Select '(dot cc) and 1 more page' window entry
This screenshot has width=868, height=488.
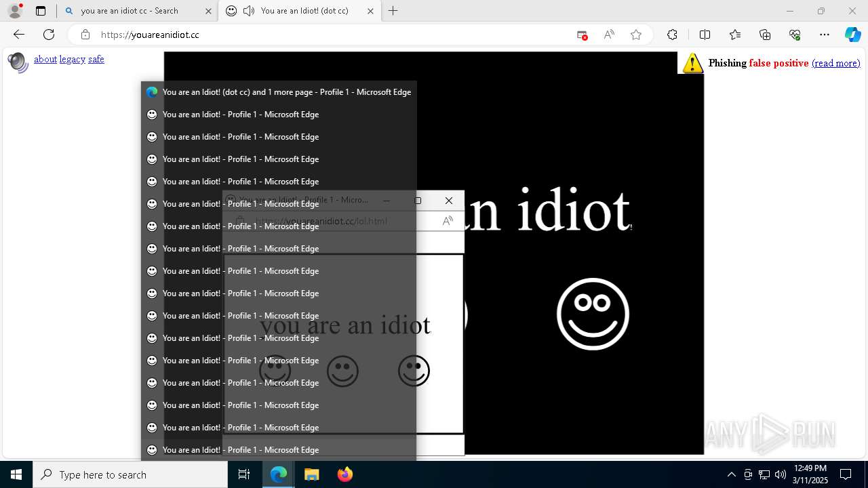coord(279,92)
